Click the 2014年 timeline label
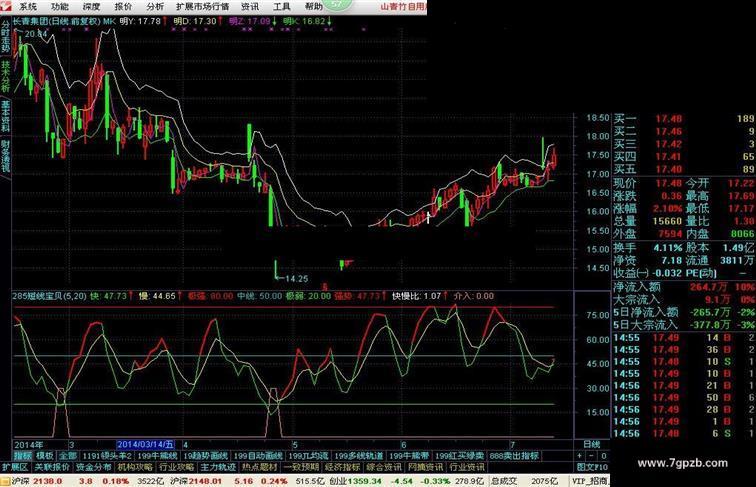The width and height of the screenshot is (756, 487). pos(28,445)
